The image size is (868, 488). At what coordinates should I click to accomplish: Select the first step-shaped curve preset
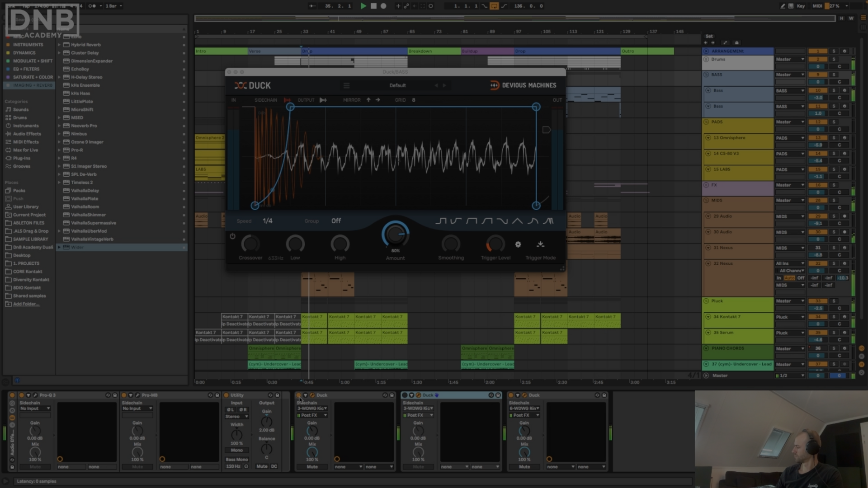441,221
